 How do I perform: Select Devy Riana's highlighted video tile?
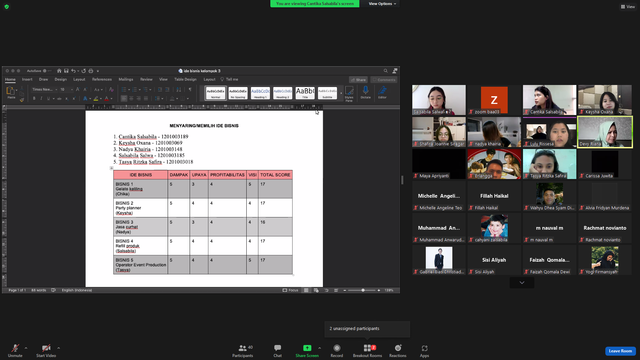point(605,132)
